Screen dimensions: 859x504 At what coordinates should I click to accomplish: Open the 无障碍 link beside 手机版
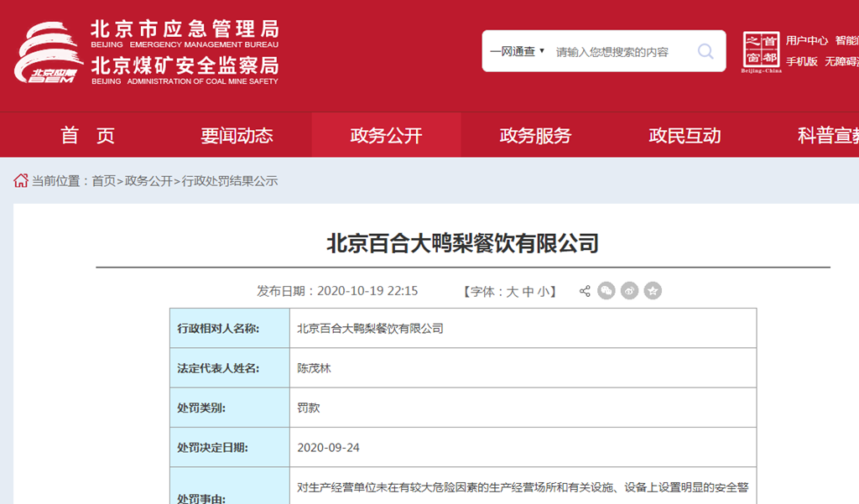click(x=842, y=61)
